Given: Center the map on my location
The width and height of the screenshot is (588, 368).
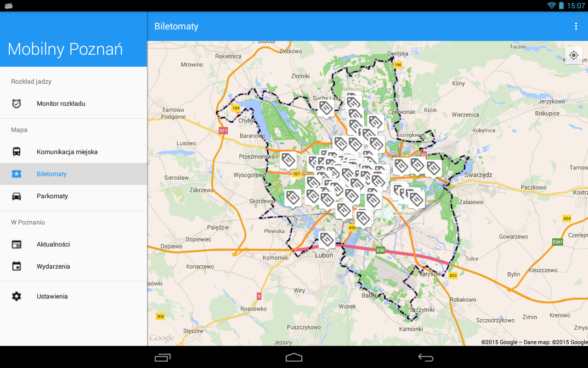Looking at the screenshot, I should [x=573, y=55].
